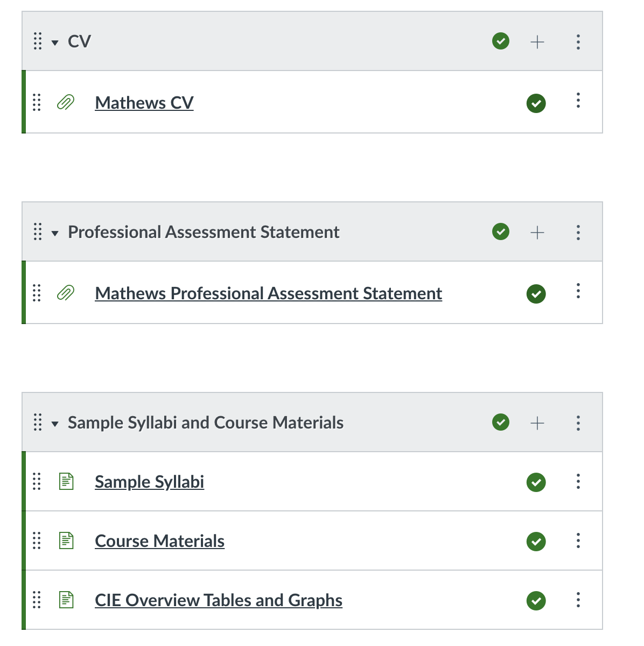
Task: Open options menu for CIE Overview Tables and Graphs
Action: [x=578, y=600]
